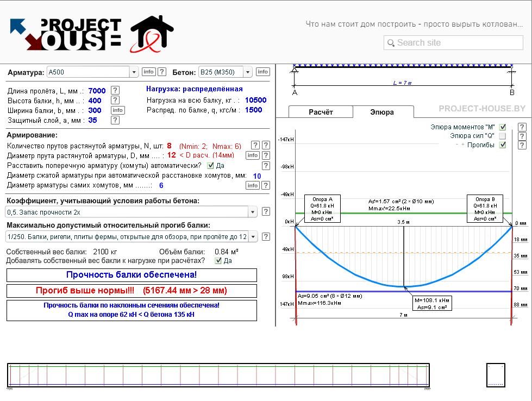Image resolution: width=532 pixels, height=401 pixels.
Task: Click the beam reinforcement layout drawing
Action: tap(218, 375)
